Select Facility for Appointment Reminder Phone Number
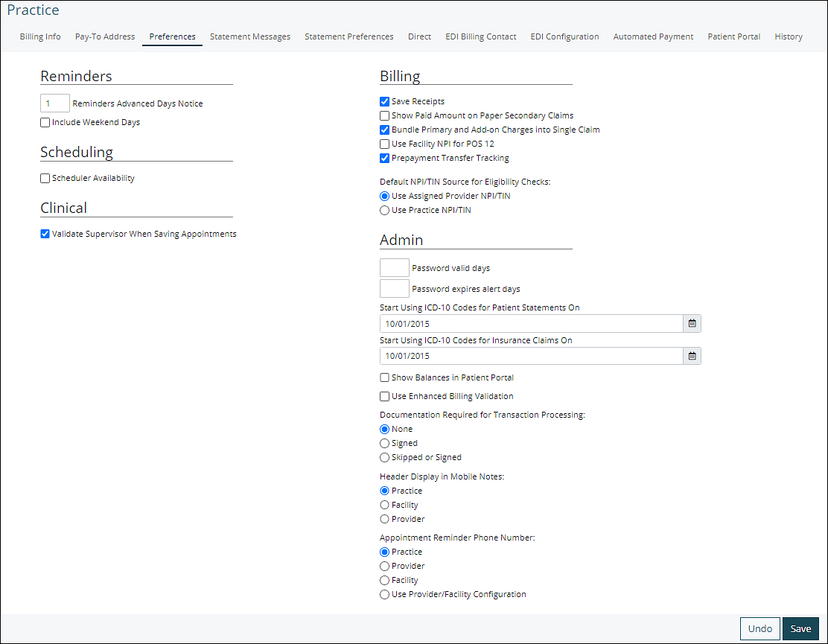 384,581
